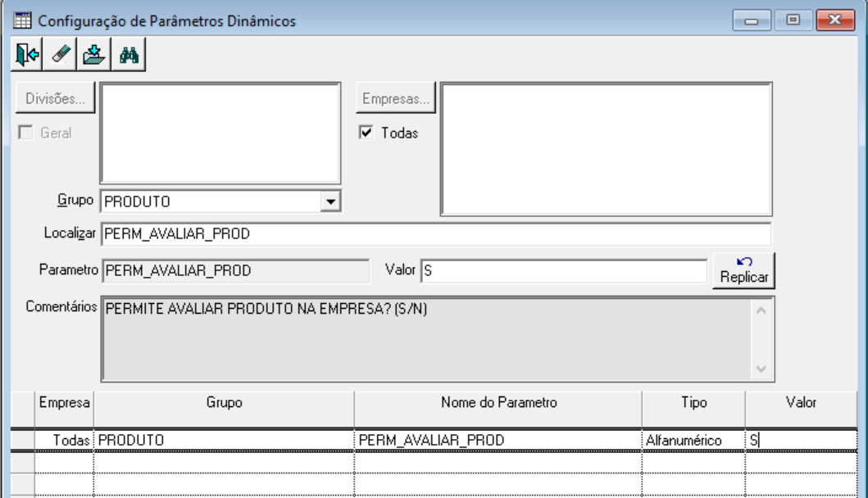Click the divisions list box
Image resolution: width=868 pixels, height=498 pixels.
coord(220,134)
